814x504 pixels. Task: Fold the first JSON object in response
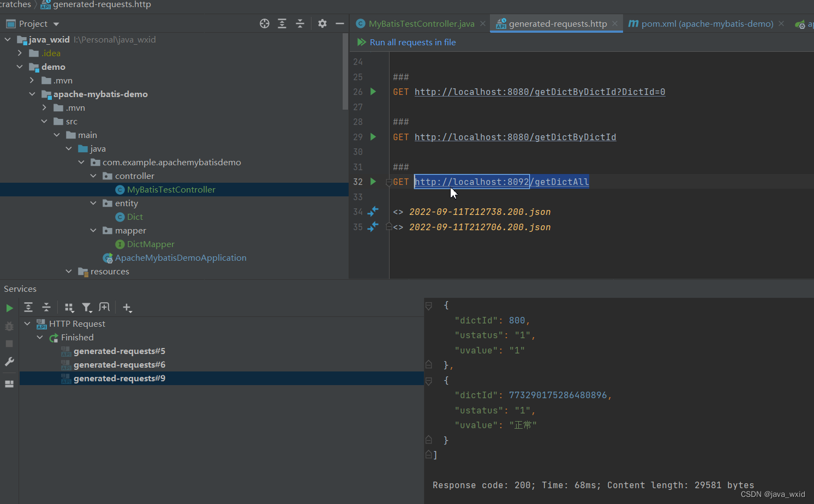pos(429,306)
